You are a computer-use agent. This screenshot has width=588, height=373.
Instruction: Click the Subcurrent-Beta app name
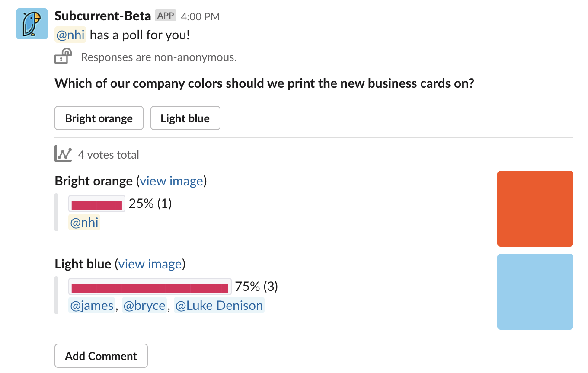(x=103, y=16)
